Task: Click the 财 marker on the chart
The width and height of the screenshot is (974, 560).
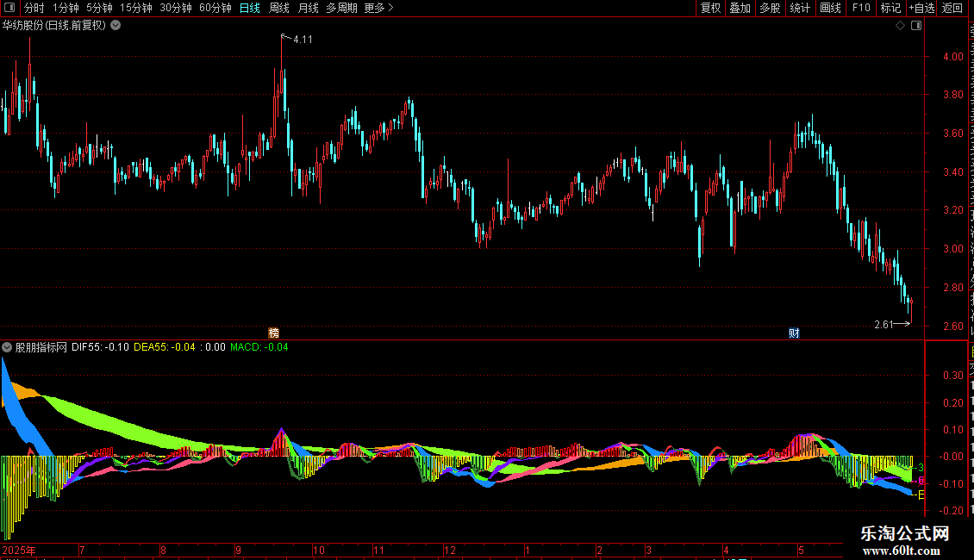Action: point(794,333)
